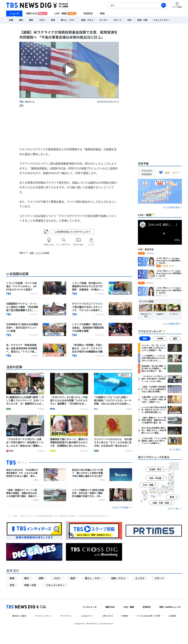Open the live video three-dot menu
This screenshot has height=644, width=188.
(x=176, y=225)
